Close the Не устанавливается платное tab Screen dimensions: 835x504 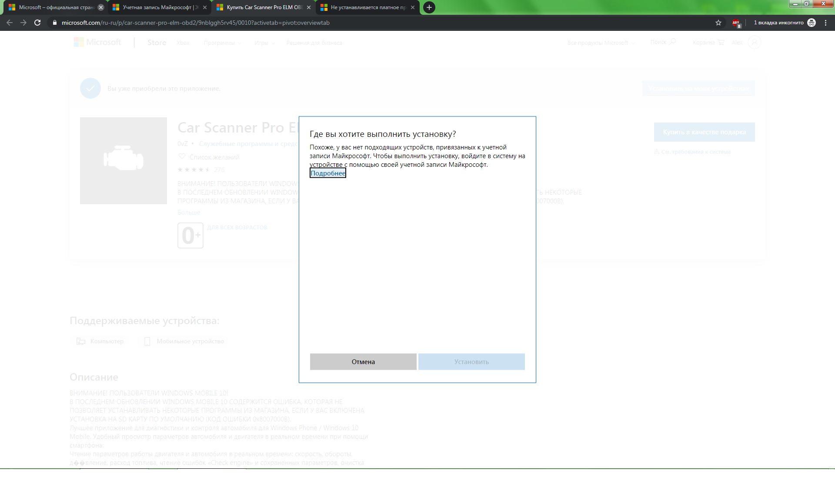413,7
